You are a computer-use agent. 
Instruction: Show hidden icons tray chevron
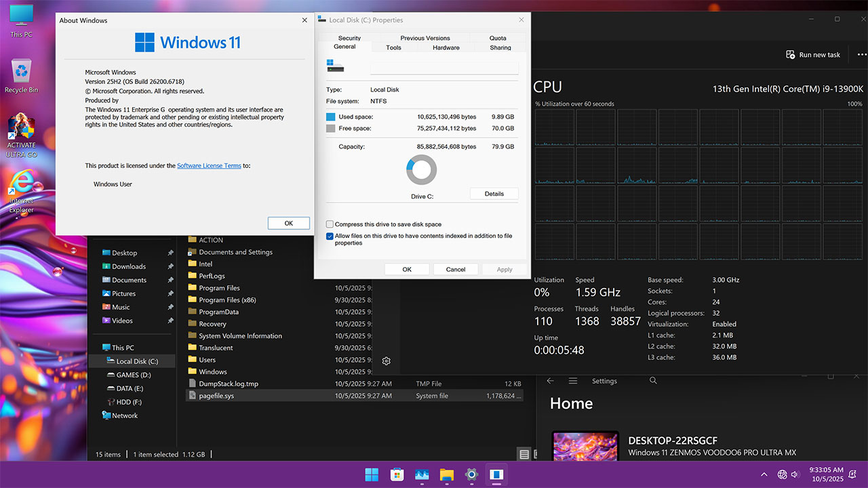pos(764,474)
